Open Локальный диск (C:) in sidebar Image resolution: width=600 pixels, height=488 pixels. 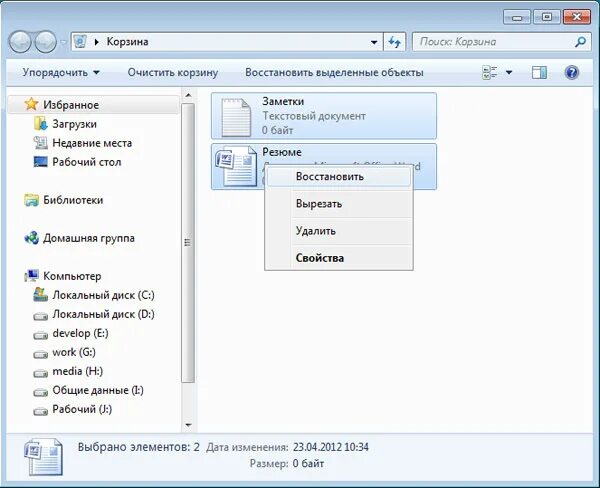pyautogui.click(x=103, y=295)
